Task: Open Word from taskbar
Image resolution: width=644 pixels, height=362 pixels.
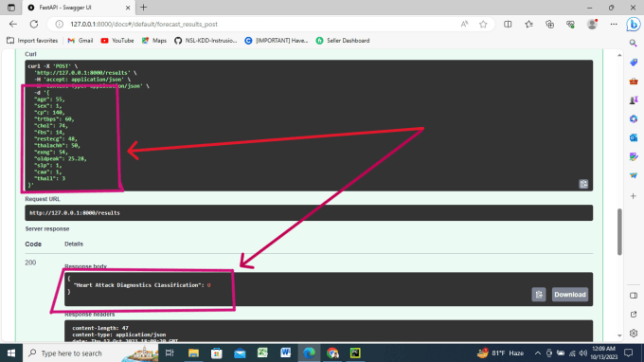Action: pyautogui.click(x=286, y=353)
